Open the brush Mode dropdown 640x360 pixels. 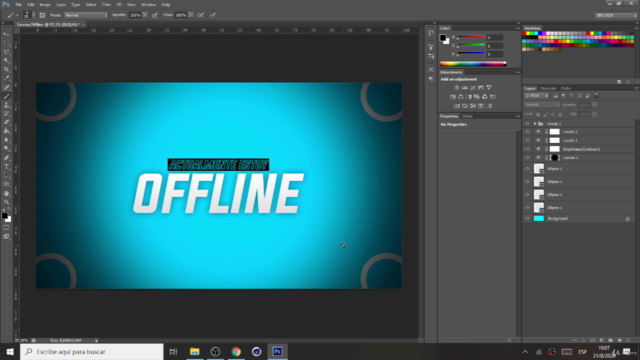[86, 15]
